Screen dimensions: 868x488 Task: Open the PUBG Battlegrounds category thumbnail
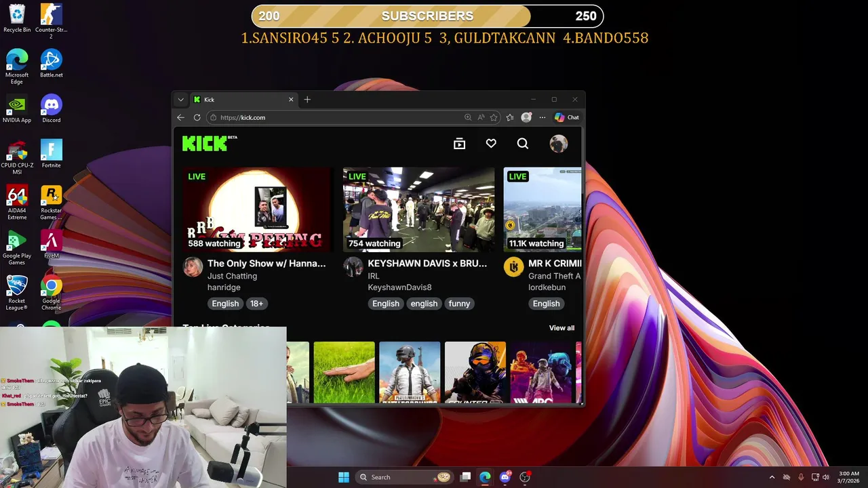click(x=410, y=372)
